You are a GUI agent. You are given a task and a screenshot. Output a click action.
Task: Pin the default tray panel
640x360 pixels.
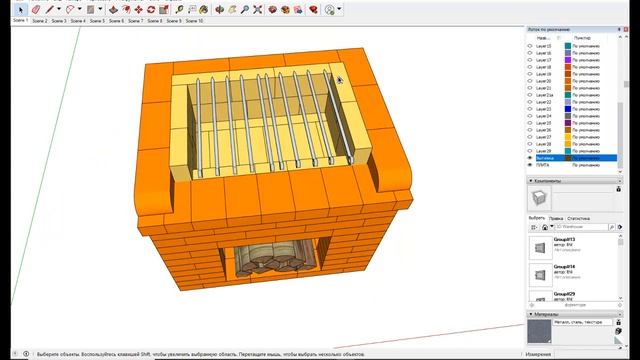tap(619, 29)
